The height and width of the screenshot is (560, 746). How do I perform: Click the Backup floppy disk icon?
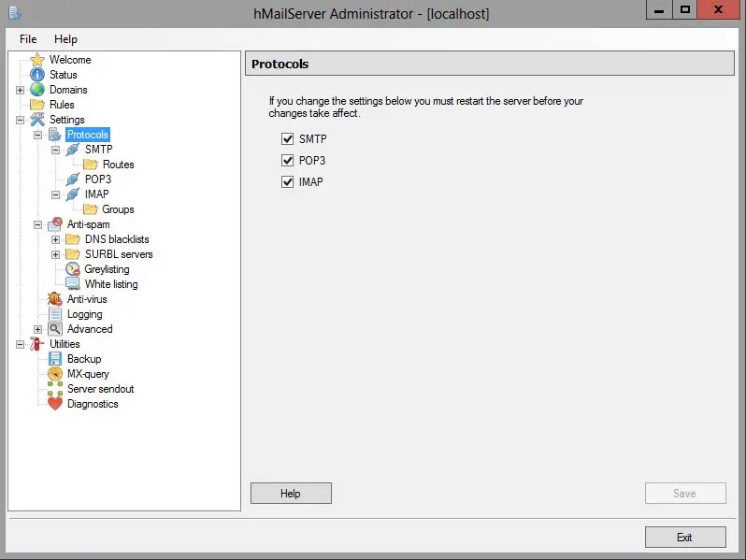(x=55, y=359)
